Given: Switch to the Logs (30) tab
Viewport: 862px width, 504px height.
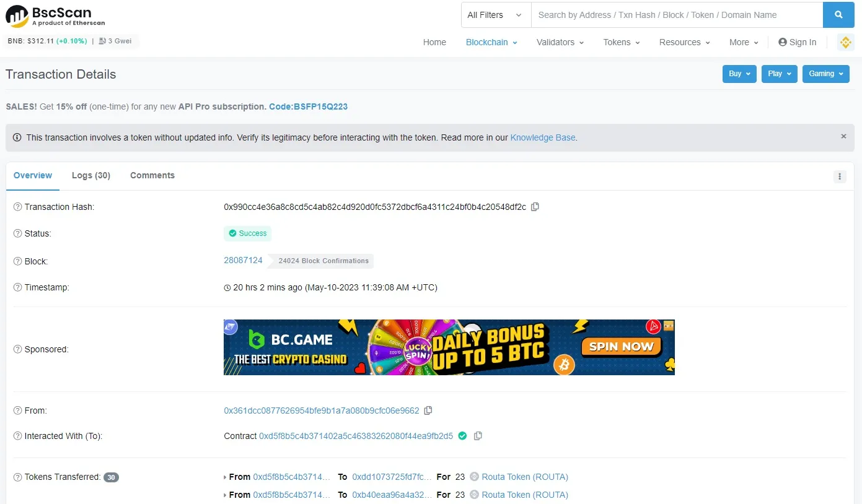Looking at the screenshot, I should pyautogui.click(x=91, y=175).
